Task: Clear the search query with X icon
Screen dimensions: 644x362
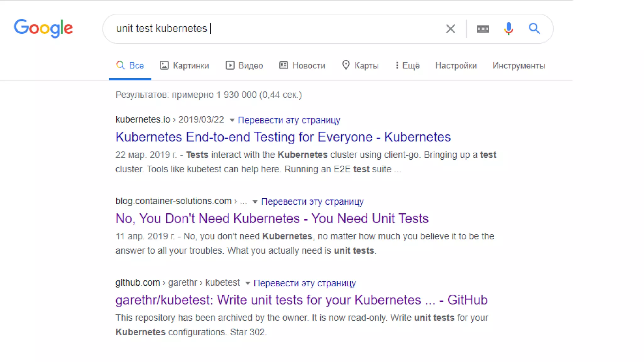Action: 450,29
